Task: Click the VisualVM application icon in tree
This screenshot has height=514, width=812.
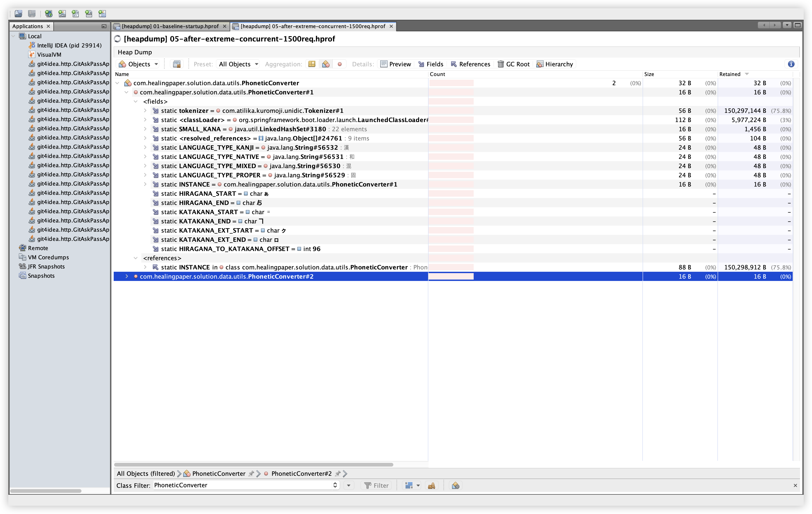Action: click(32, 55)
